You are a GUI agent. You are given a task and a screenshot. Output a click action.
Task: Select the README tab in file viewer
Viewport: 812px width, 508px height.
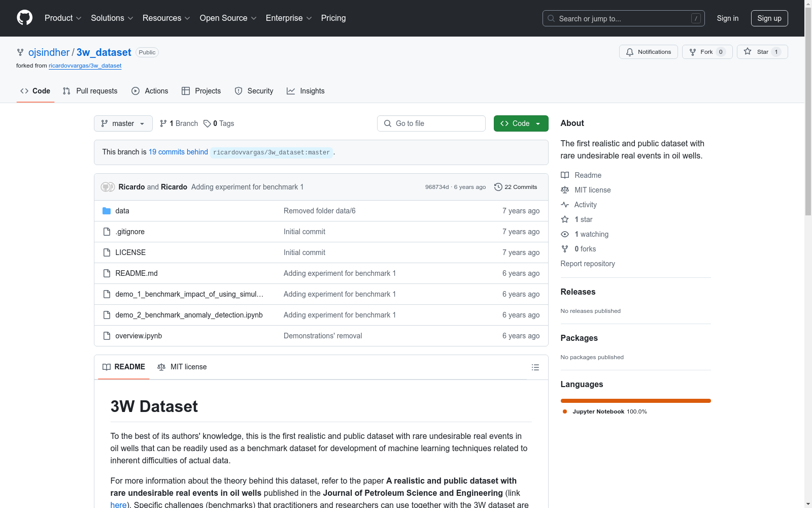(x=124, y=367)
